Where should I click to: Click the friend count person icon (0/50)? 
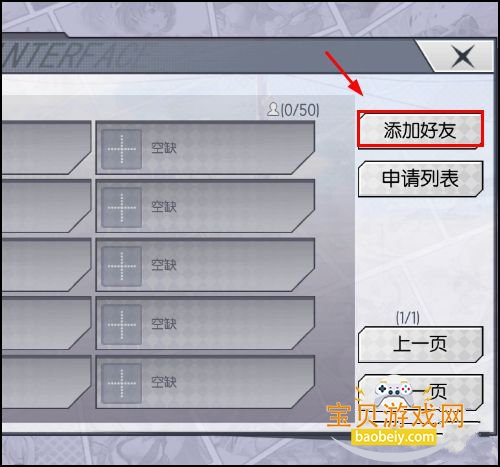273,110
